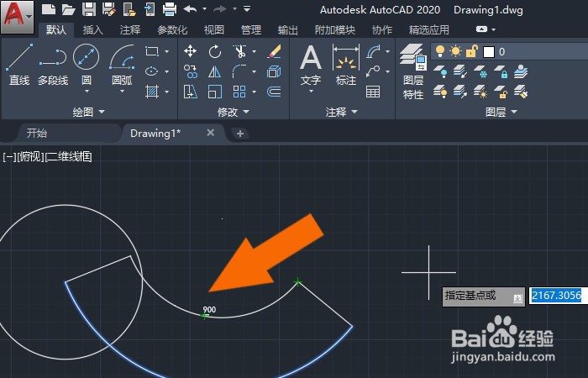Open the Output (输出) ribbon tab

[288, 30]
